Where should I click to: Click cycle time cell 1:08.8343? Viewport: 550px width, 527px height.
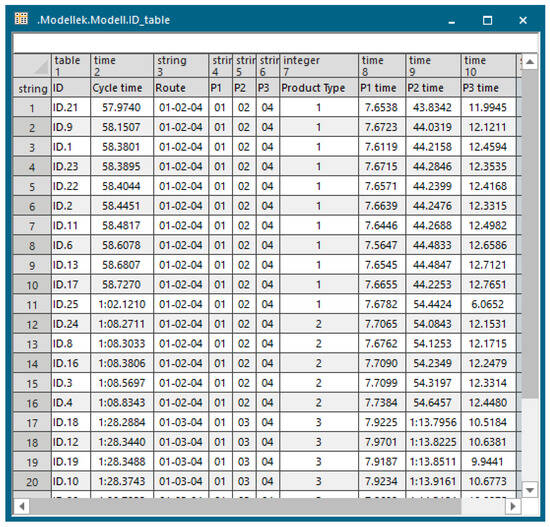tap(122, 402)
